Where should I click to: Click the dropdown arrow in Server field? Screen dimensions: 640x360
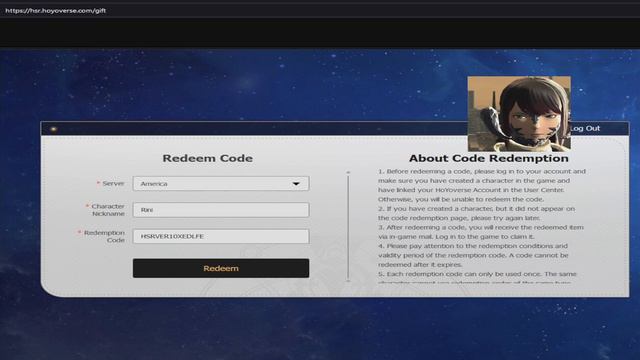(x=296, y=184)
